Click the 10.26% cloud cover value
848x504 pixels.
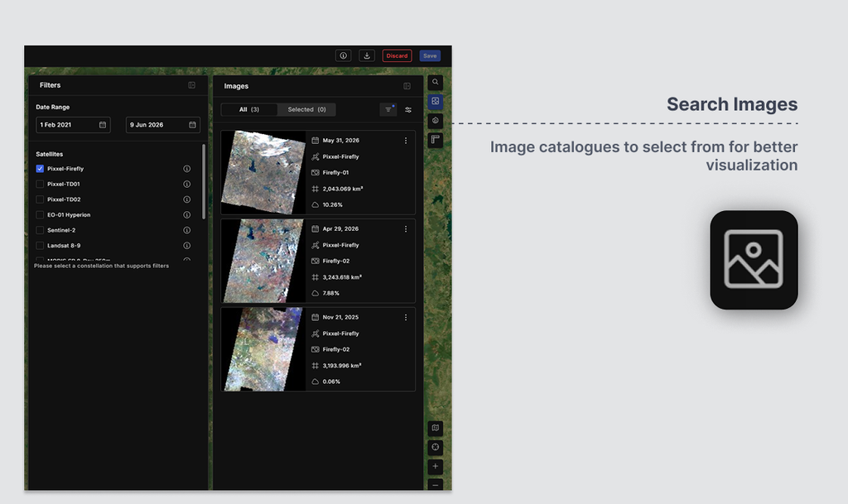pos(333,204)
